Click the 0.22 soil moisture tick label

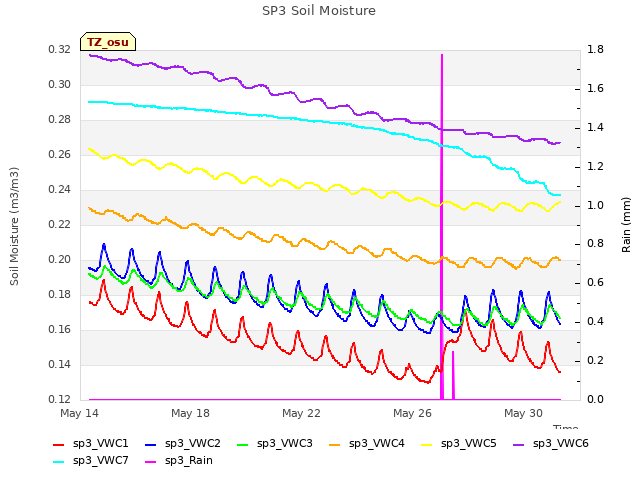tap(60, 225)
